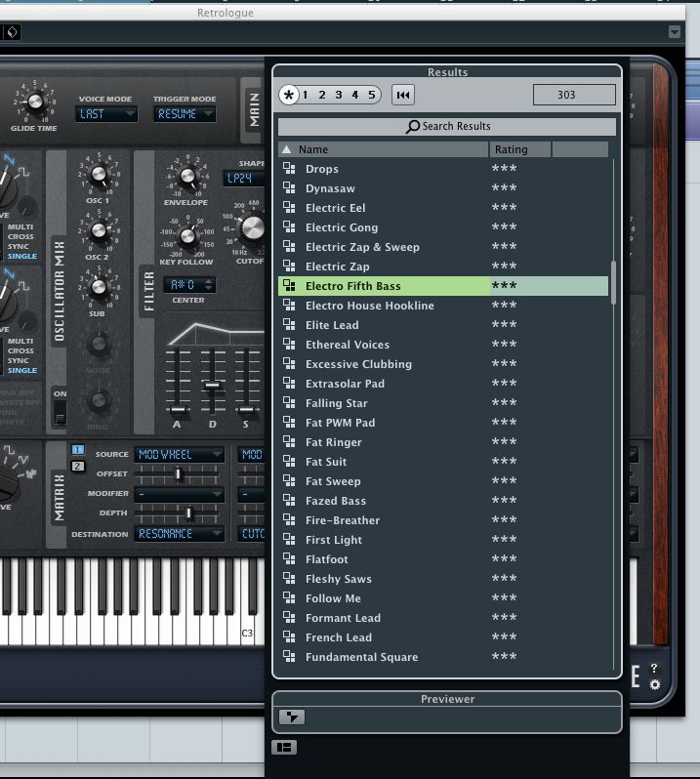Viewport: 700px width, 779px height.
Task: Click the Key Follow knob
Action: (x=187, y=236)
